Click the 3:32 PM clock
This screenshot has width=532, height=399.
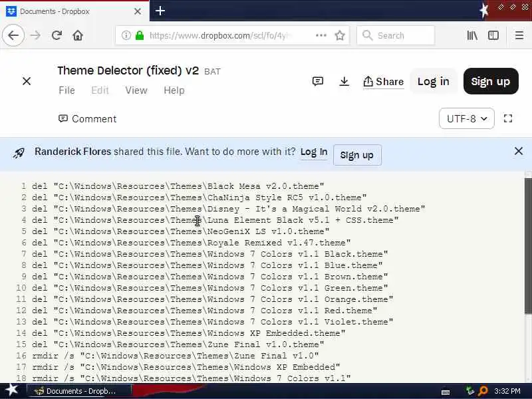[507, 391]
